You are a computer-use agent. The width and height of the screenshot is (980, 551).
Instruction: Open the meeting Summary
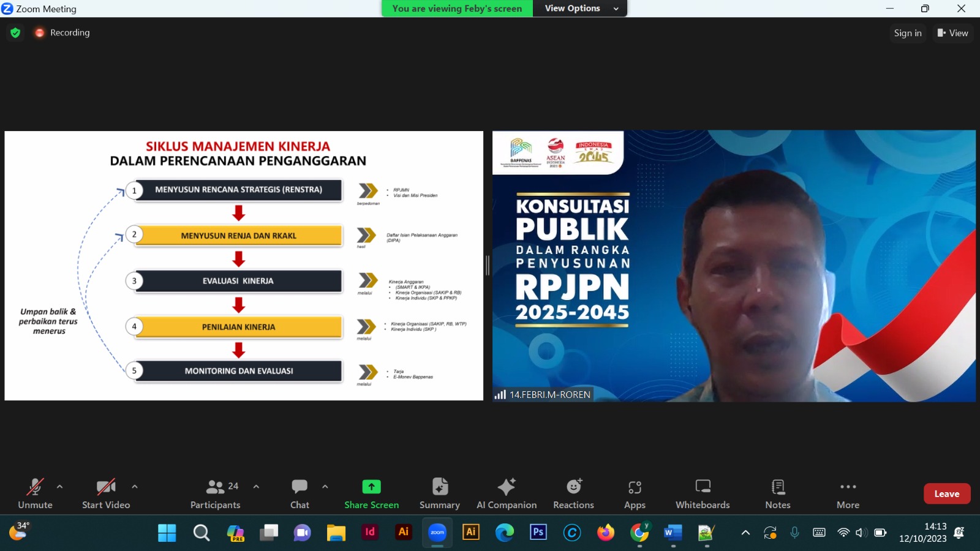[x=439, y=493]
